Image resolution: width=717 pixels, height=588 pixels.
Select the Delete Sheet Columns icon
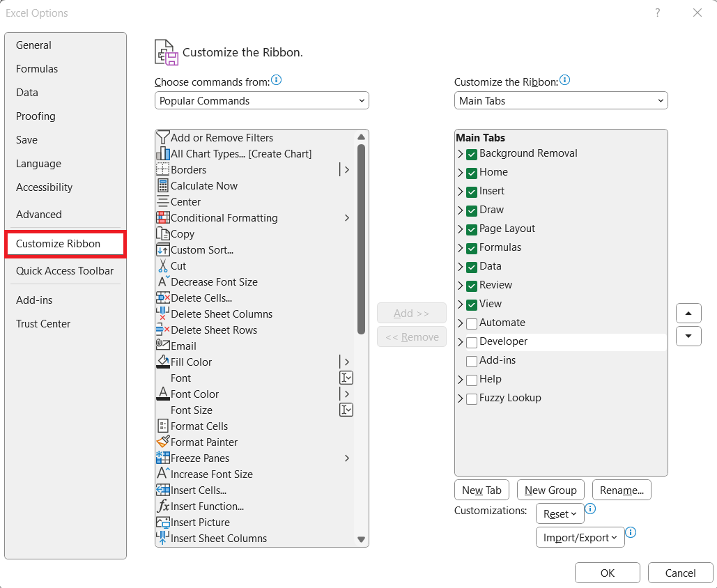(163, 314)
